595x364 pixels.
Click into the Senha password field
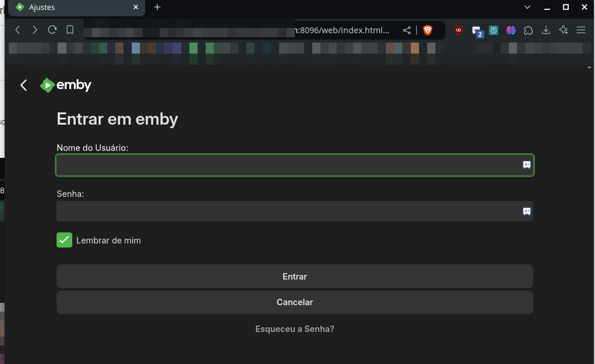[295, 211]
